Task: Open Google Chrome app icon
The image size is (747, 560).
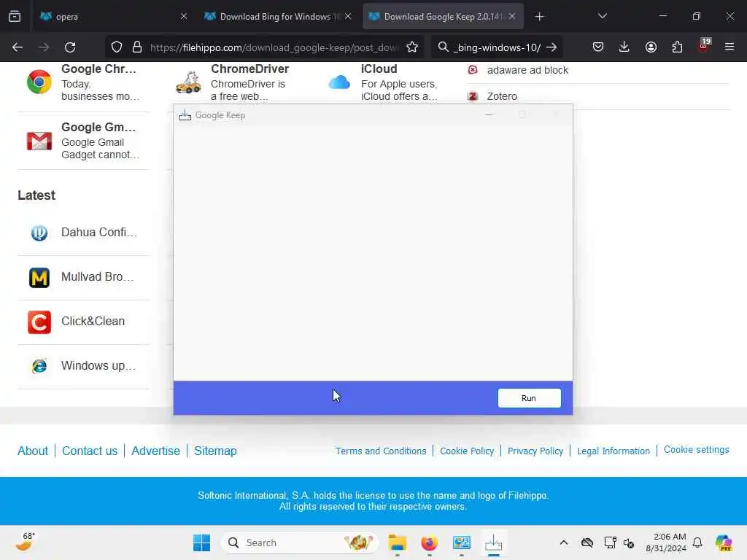Action: 39,82
